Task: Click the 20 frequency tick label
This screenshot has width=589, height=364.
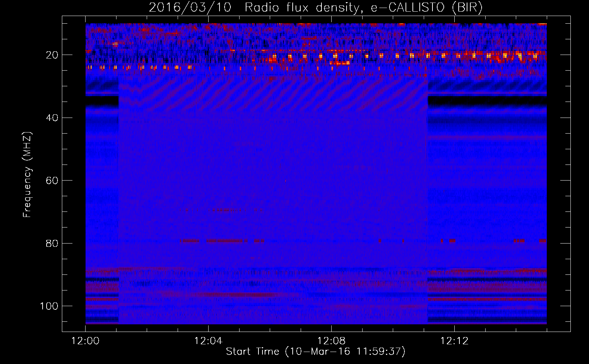Action: coord(52,55)
